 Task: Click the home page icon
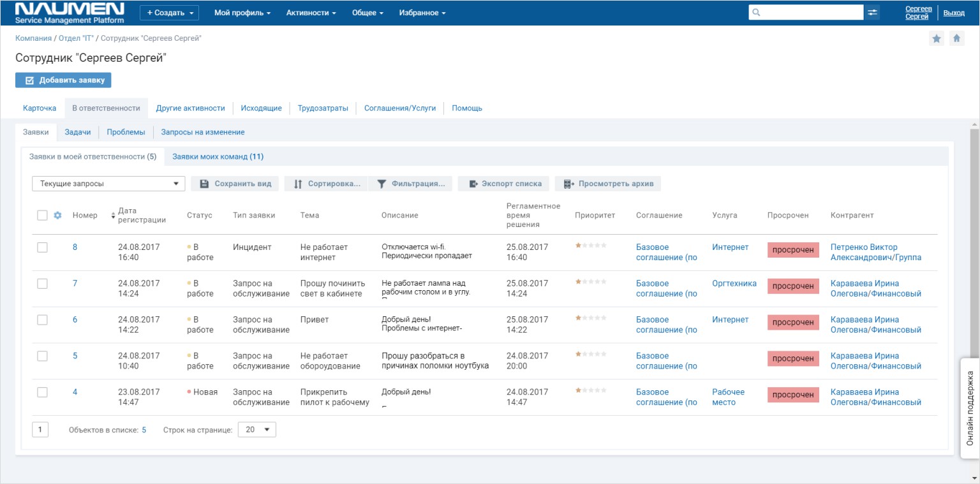(x=956, y=39)
